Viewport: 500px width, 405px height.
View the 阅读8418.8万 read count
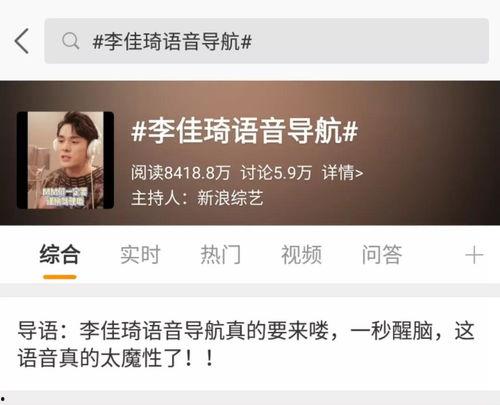[180, 173]
